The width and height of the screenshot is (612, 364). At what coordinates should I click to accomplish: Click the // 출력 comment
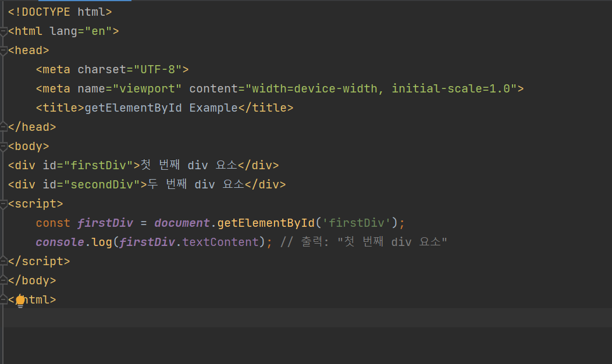(x=364, y=242)
